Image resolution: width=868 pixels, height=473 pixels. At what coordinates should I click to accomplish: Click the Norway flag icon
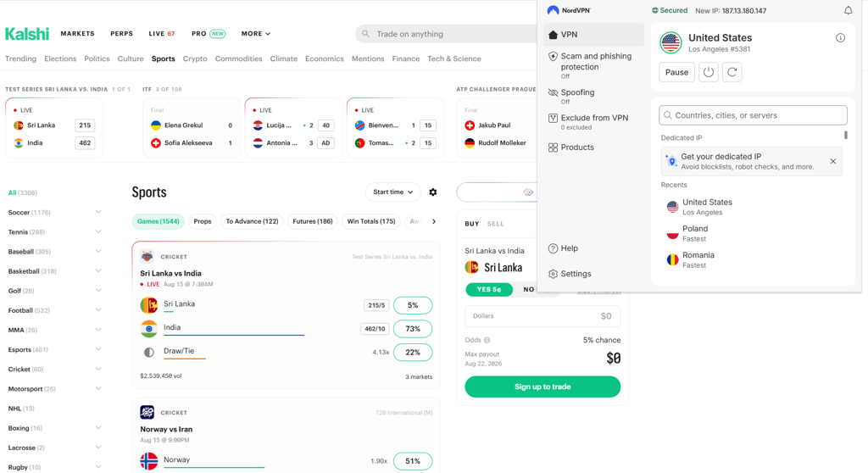point(148,461)
